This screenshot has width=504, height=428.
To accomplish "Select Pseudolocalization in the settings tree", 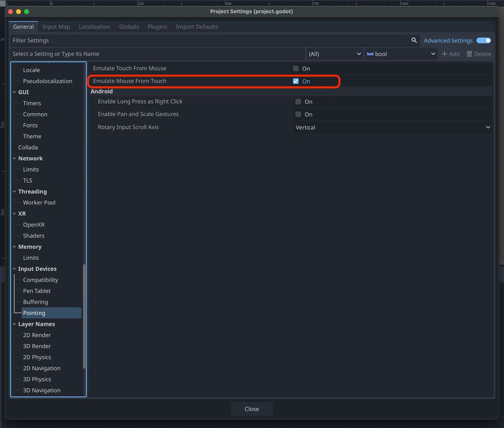I will coord(47,81).
